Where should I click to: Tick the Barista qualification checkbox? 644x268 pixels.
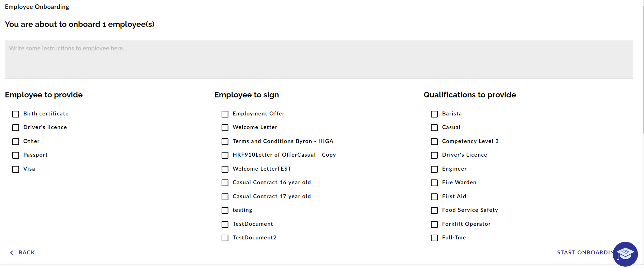[434, 114]
